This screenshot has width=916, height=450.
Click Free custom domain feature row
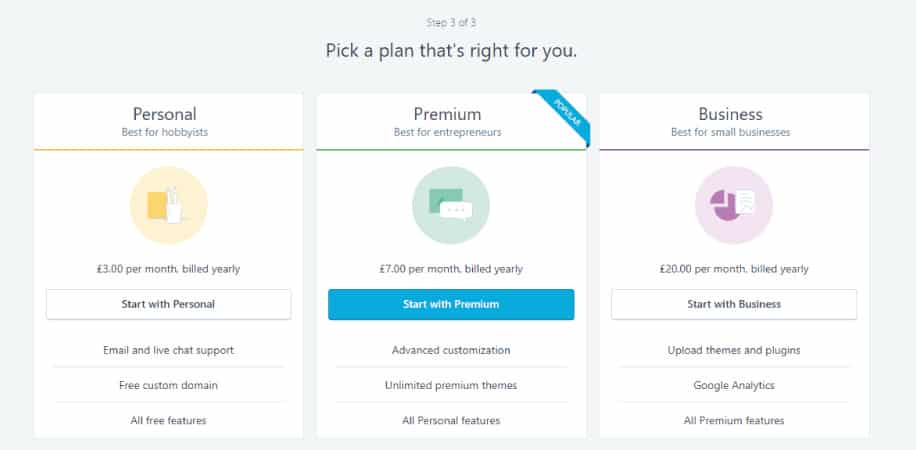(x=168, y=385)
